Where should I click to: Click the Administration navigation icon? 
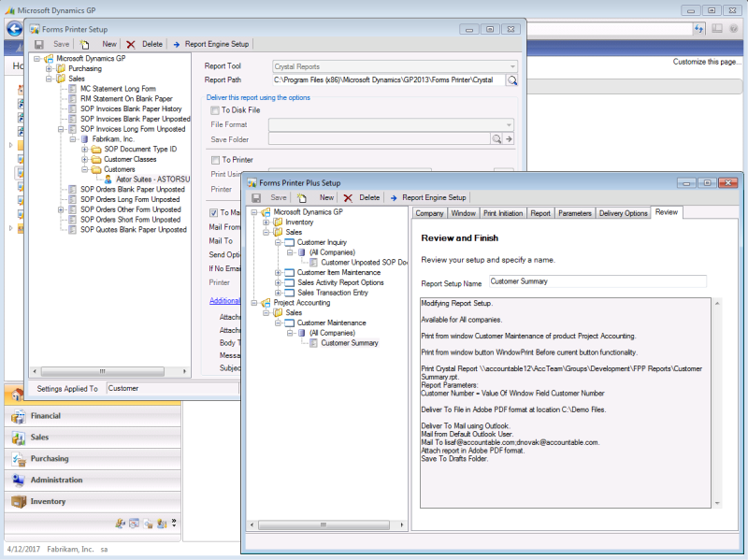[18, 480]
